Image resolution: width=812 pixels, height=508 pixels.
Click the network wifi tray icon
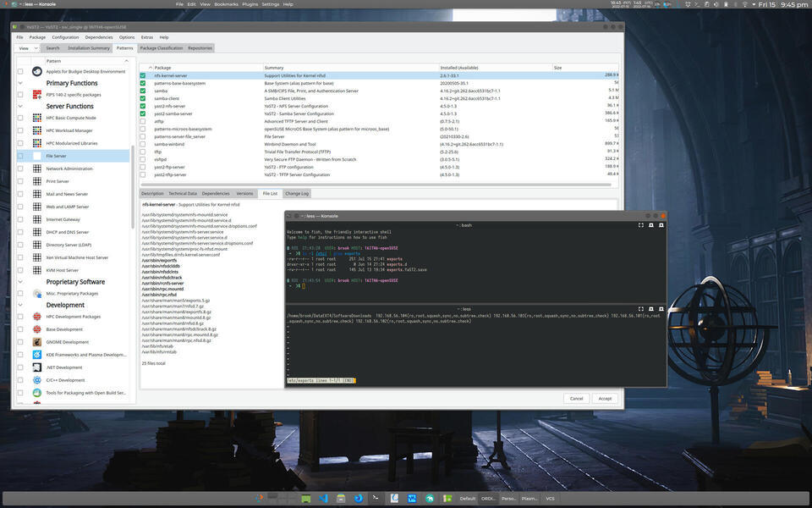coord(744,4)
